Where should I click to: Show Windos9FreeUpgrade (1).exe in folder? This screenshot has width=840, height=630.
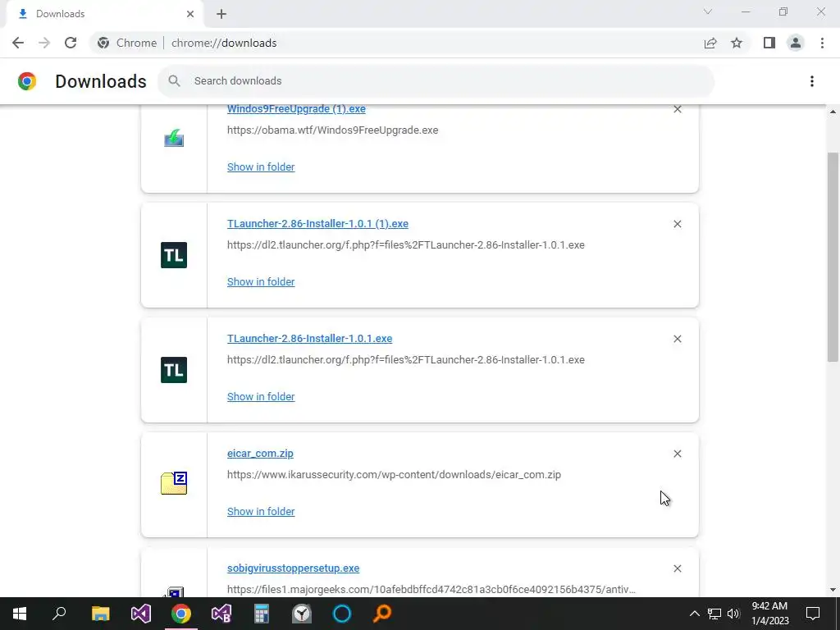(261, 167)
